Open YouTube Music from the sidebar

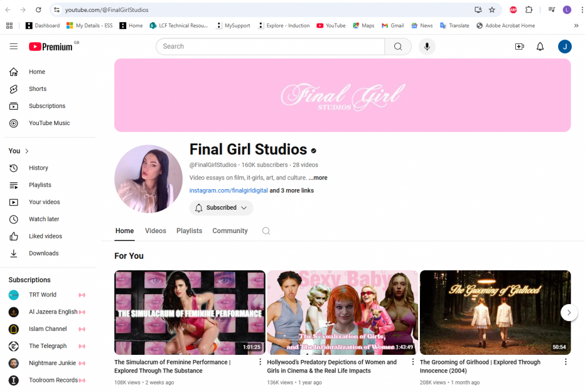(49, 123)
